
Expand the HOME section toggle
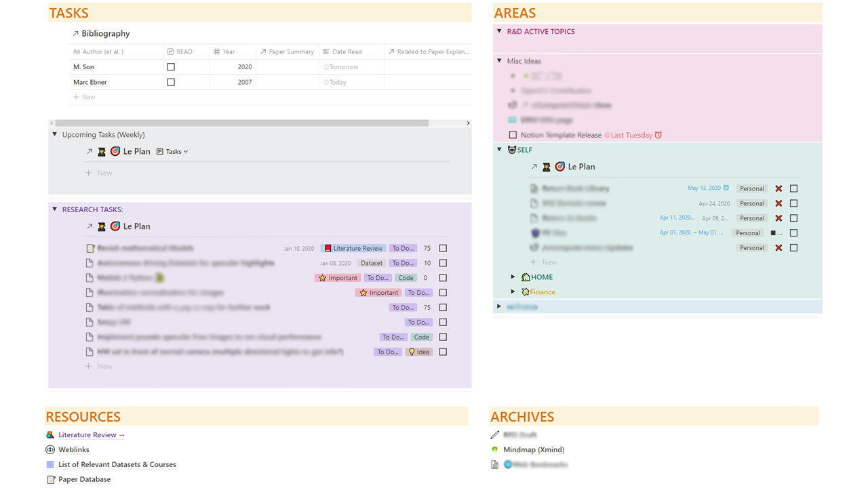coord(513,277)
